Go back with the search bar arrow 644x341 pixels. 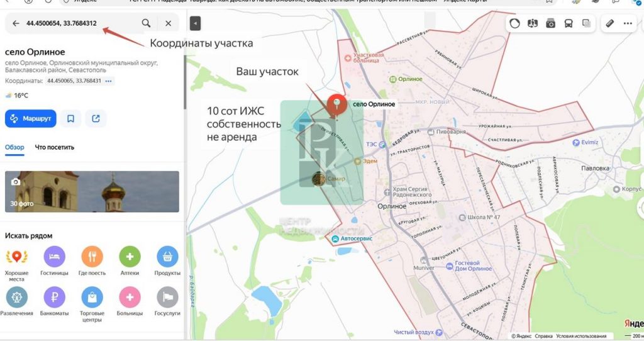[x=16, y=23]
